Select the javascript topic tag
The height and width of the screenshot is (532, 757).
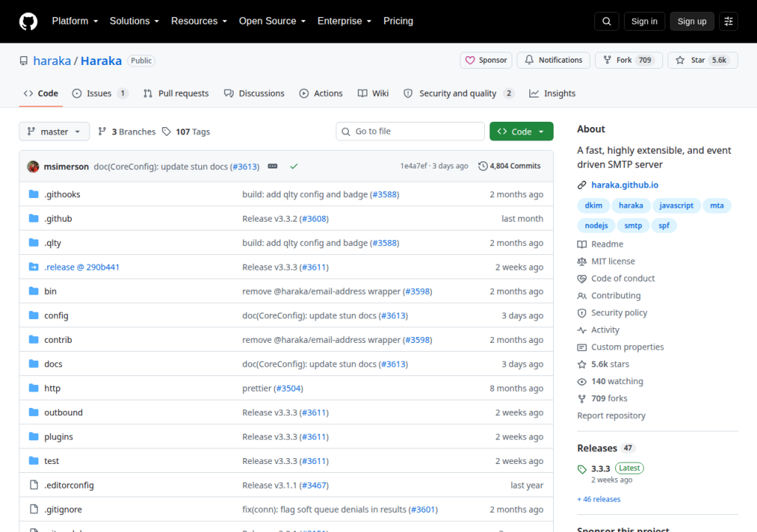point(676,205)
